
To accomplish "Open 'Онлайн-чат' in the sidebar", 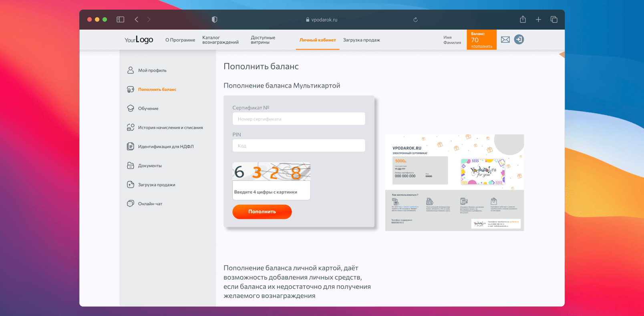I will tap(150, 204).
